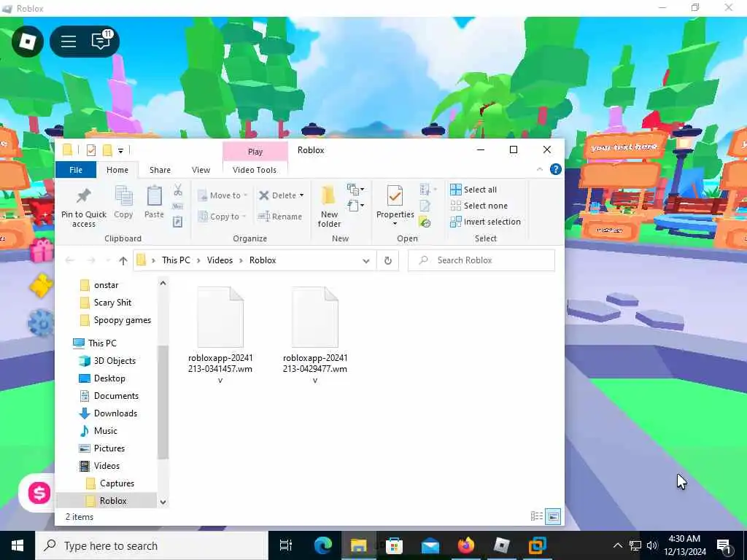Open Microsoft Store from taskbar
This screenshot has width=747, height=560.
(x=395, y=545)
